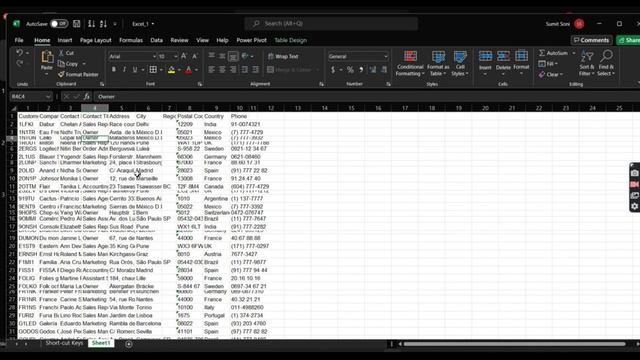The width and height of the screenshot is (640, 360).
Task: Click Format Painter
Action: click(78, 74)
